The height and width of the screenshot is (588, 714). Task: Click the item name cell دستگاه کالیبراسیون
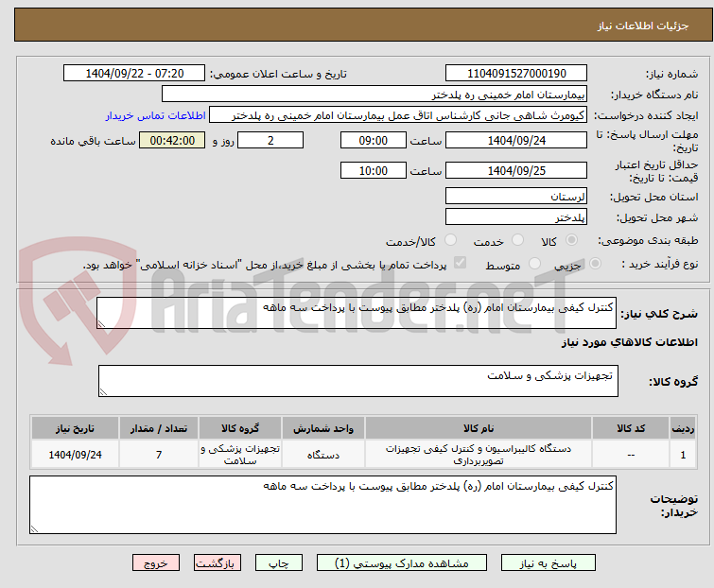pyautogui.click(x=479, y=454)
